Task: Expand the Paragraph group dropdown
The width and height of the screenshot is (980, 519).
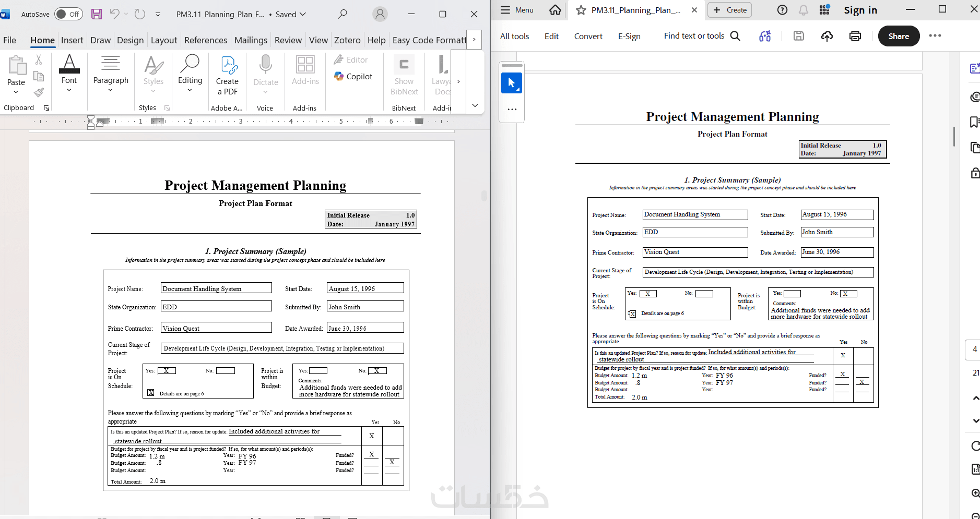Action: click(x=111, y=90)
